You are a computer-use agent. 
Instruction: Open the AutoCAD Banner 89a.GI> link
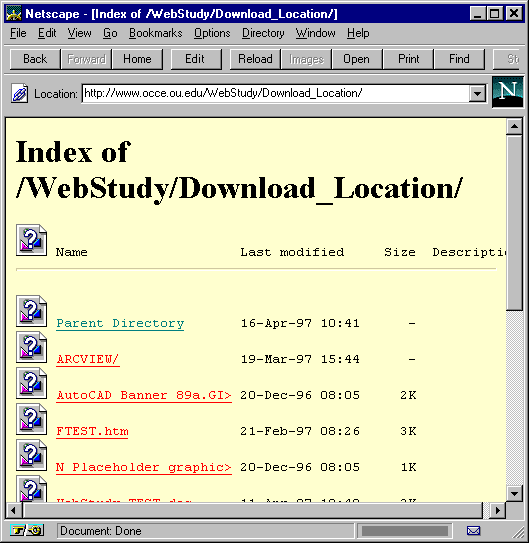coord(144,395)
